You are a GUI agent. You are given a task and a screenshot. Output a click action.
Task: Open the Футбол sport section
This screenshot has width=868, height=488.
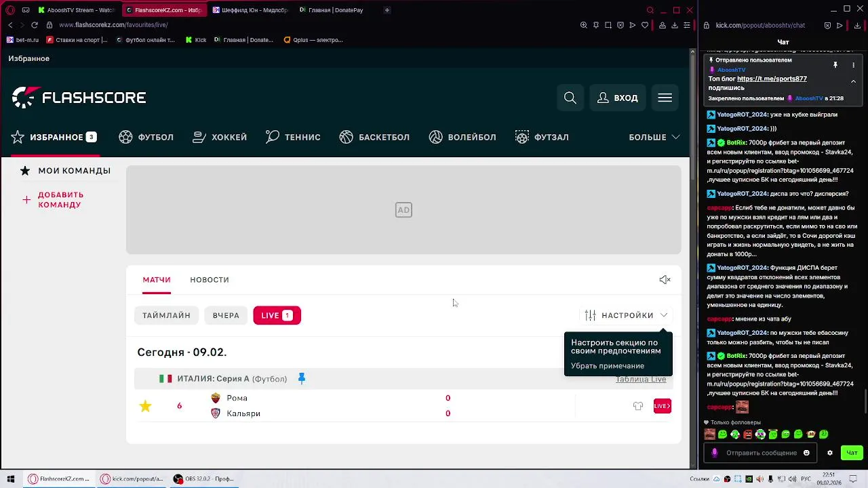click(146, 137)
